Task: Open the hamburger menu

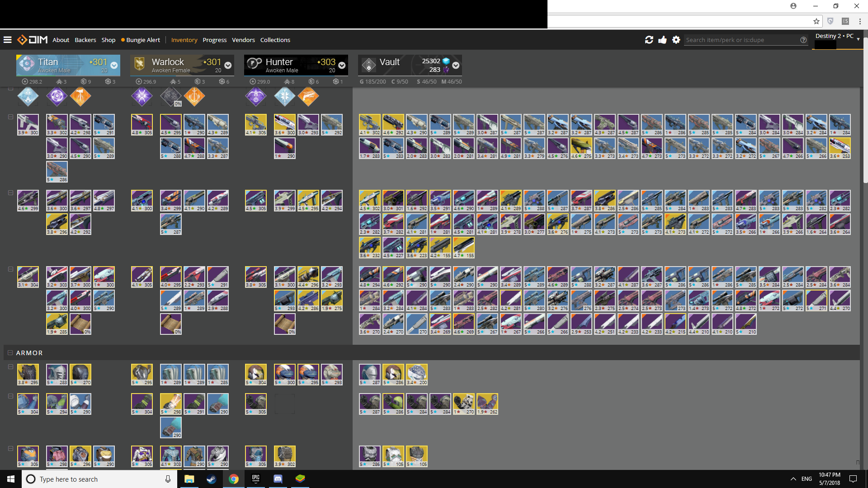Action: click(x=7, y=40)
